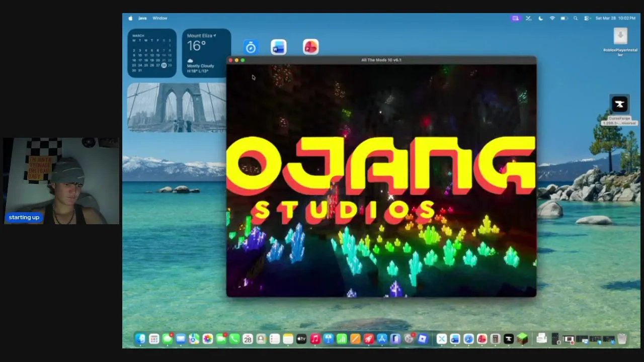This screenshot has height=362, width=644.
Task: Open Wi-Fi status in menu bar
Action: 552,18
